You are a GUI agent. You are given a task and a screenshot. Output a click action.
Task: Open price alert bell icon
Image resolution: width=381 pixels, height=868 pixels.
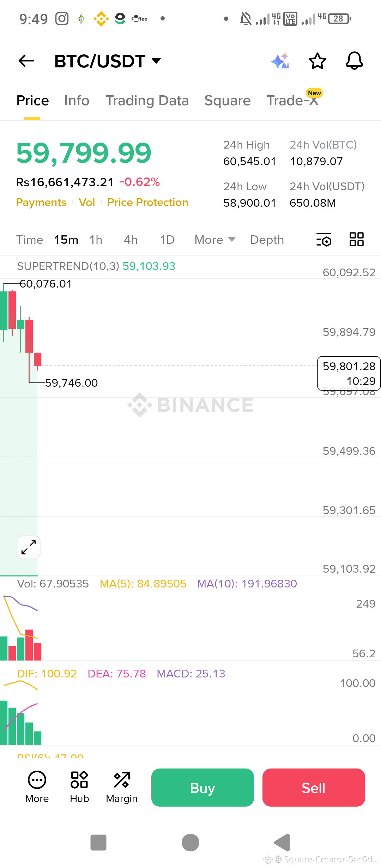point(354,61)
